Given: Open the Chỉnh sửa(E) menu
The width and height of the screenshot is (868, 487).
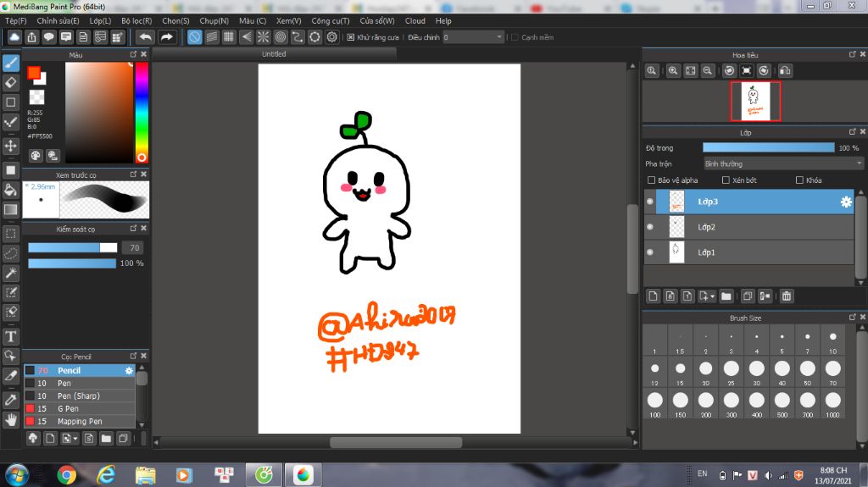Looking at the screenshot, I should tap(58, 21).
